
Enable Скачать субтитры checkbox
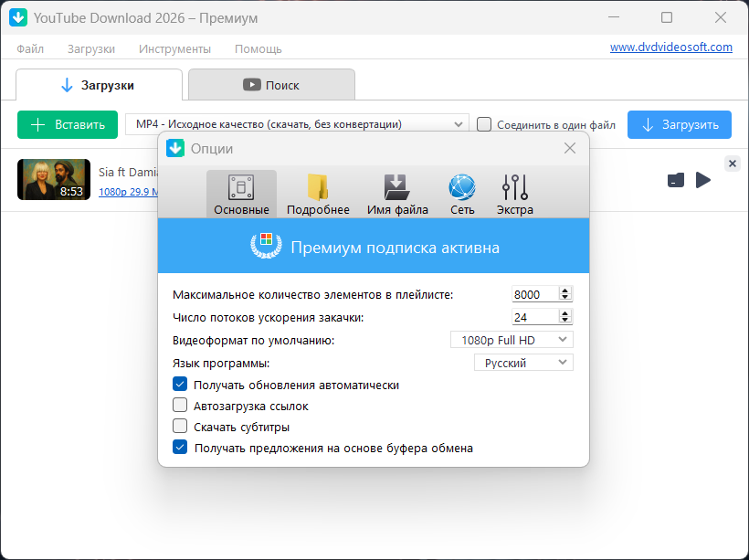(x=180, y=427)
